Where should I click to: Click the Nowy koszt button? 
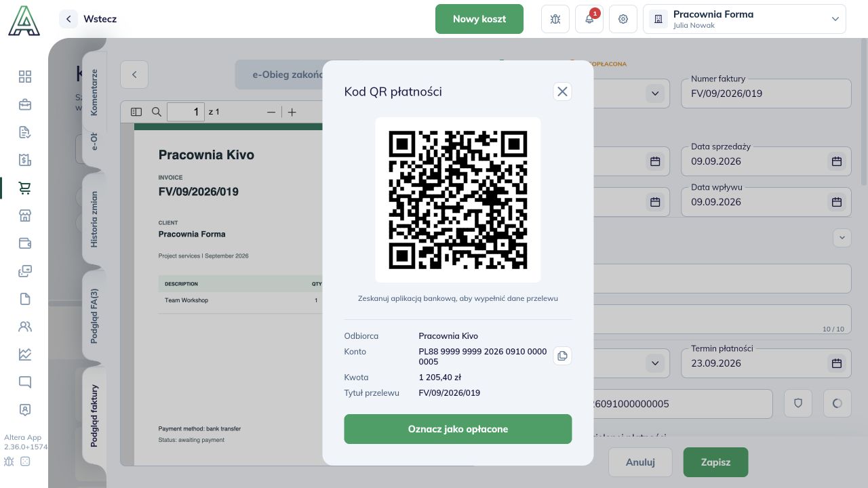click(x=479, y=19)
